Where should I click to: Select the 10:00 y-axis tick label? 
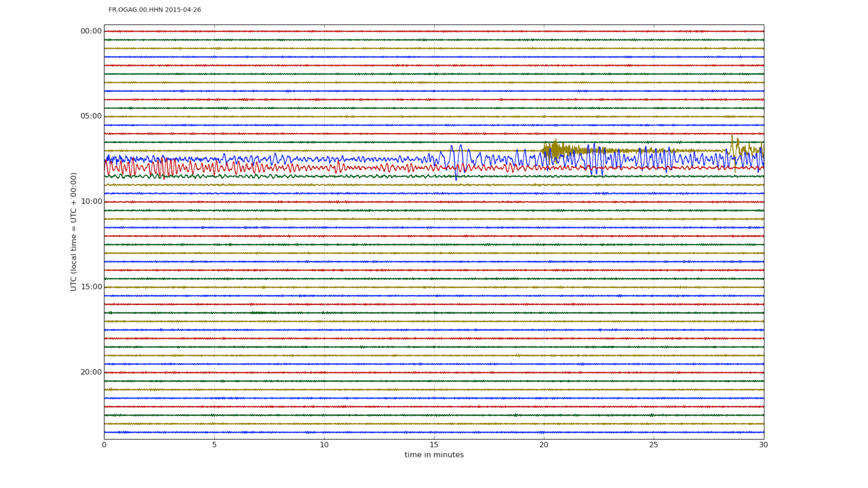click(x=91, y=201)
